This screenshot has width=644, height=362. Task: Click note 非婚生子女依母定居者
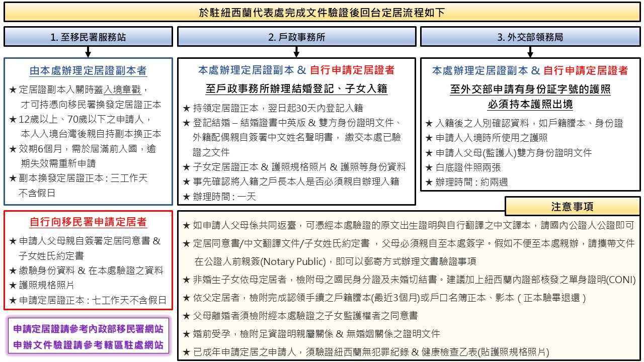pyautogui.click(x=410, y=280)
